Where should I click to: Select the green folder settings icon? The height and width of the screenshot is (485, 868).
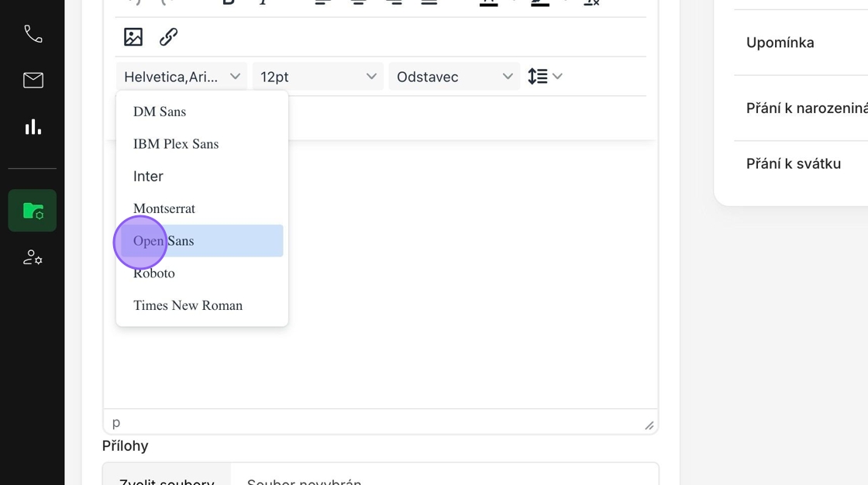click(33, 211)
